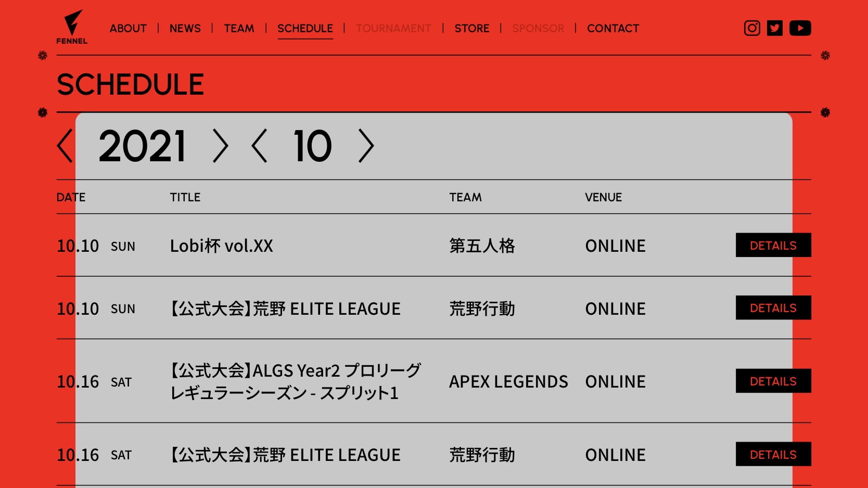Go to previous year with left chevron
This screenshot has width=868, height=488.
pyautogui.click(x=65, y=146)
